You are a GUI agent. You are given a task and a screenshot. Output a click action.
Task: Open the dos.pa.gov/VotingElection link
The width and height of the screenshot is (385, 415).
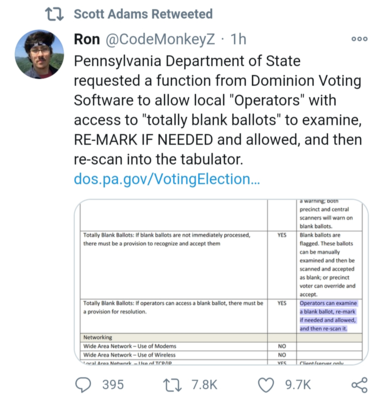pos(167,179)
